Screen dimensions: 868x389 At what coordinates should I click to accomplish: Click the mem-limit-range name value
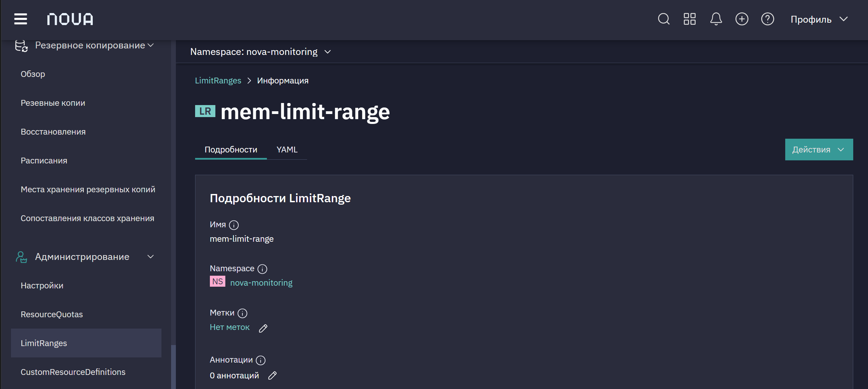(x=242, y=239)
